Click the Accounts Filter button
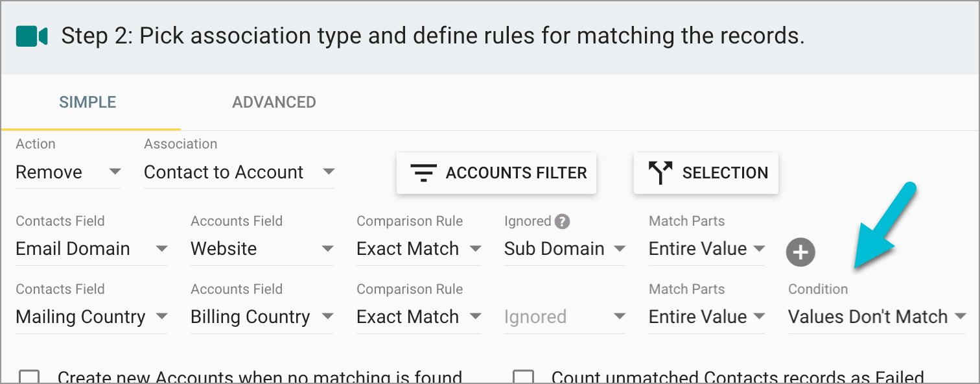The width and height of the screenshot is (980, 384). pyautogui.click(x=496, y=173)
